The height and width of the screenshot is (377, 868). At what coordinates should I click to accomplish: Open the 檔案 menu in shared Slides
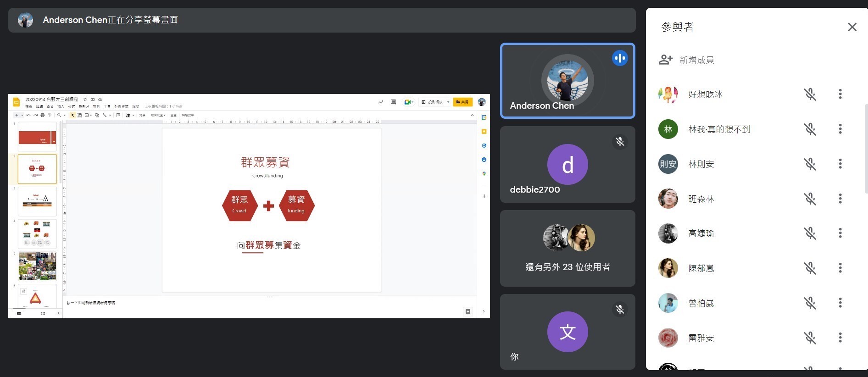[29, 106]
